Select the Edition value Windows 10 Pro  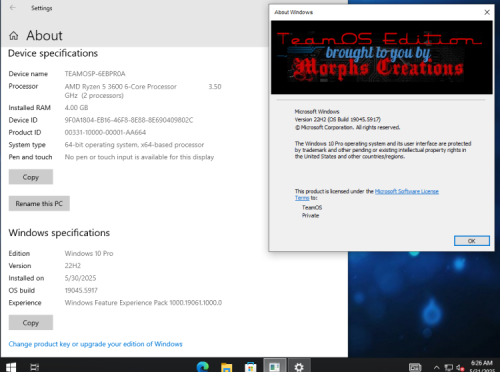tap(89, 253)
